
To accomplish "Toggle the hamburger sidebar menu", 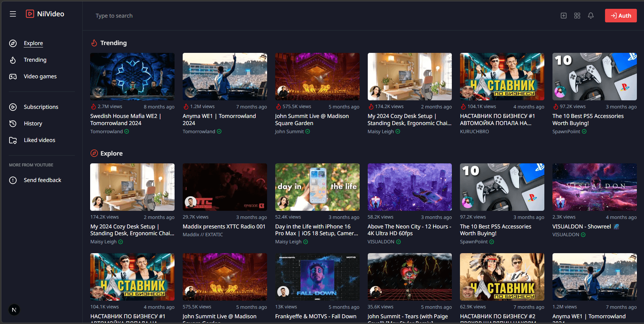I will click(13, 14).
